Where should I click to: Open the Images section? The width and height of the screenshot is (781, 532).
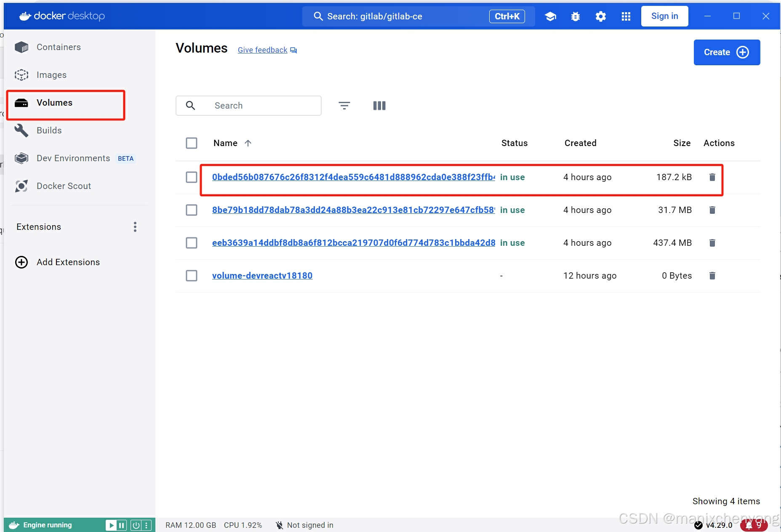pyautogui.click(x=51, y=75)
